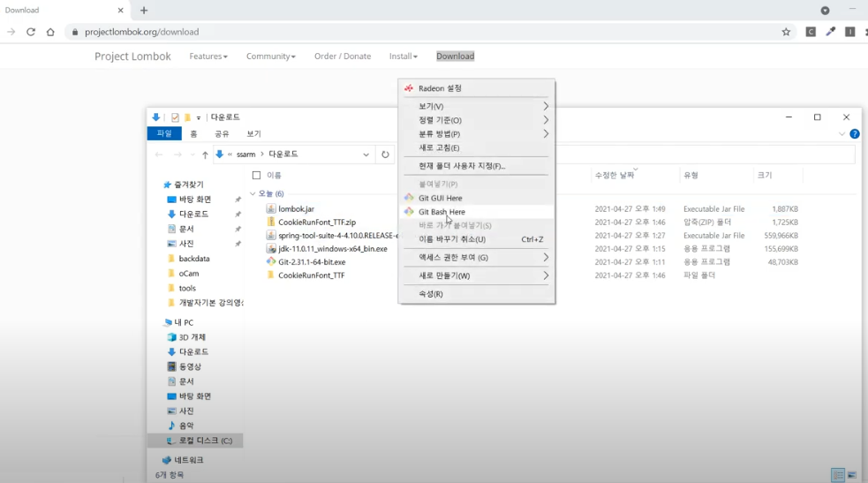Image resolution: width=868 pixels, height=483 pixels.
Task: Expand the 분류 방법(P) submenu
Action: (x=477, y=134)
